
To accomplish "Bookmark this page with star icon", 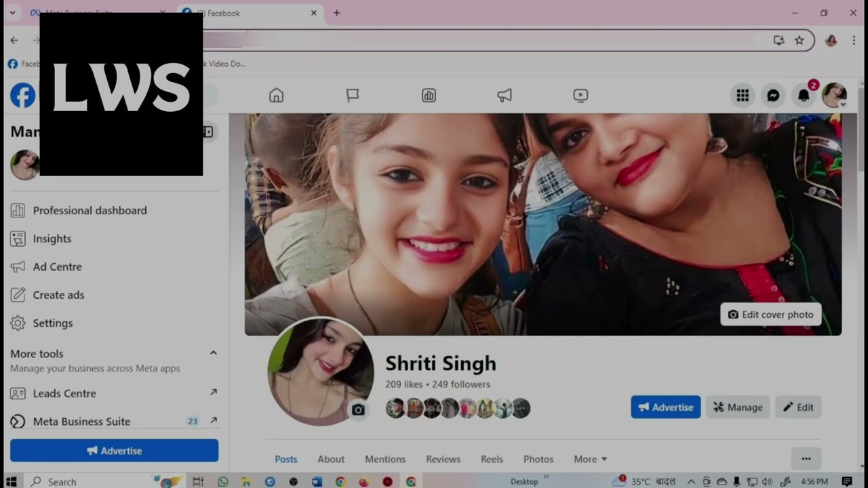I will (800, 40).
